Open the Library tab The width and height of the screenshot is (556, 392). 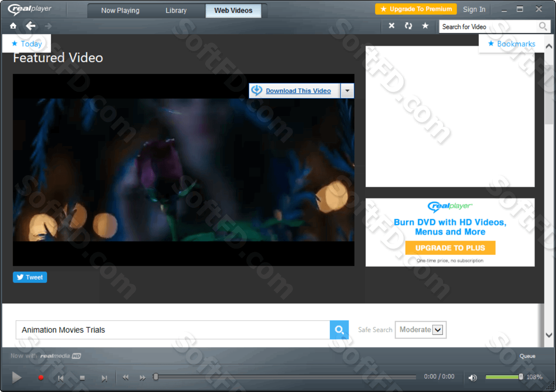click(176, 10)
